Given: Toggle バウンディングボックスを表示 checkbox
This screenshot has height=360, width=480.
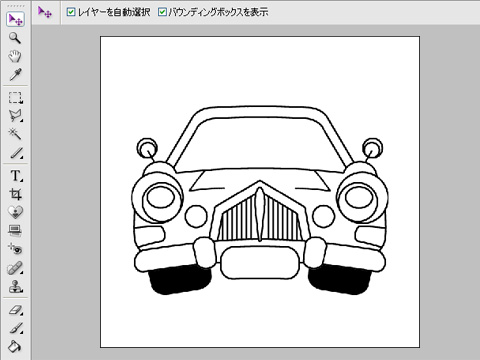Looking at the screenshot, I should (x=162, y=12).
